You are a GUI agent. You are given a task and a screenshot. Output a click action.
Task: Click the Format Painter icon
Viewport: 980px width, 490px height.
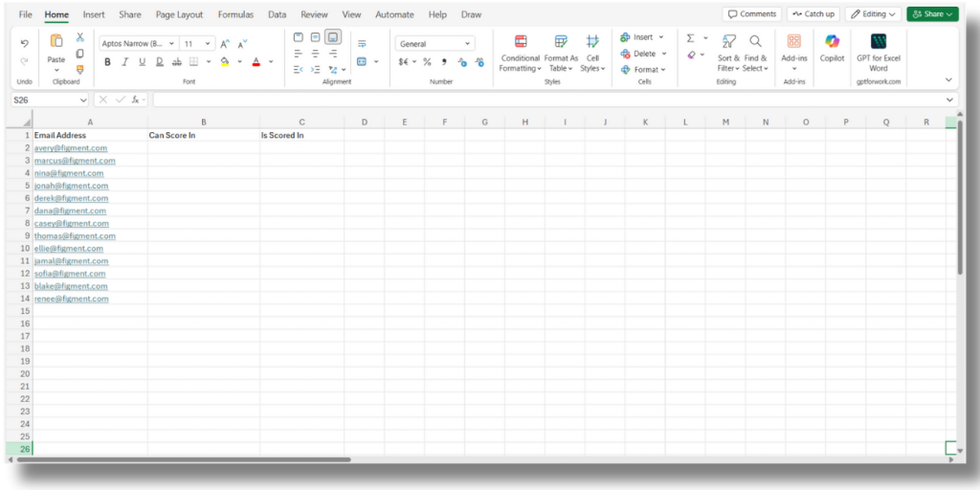point(80,69)
